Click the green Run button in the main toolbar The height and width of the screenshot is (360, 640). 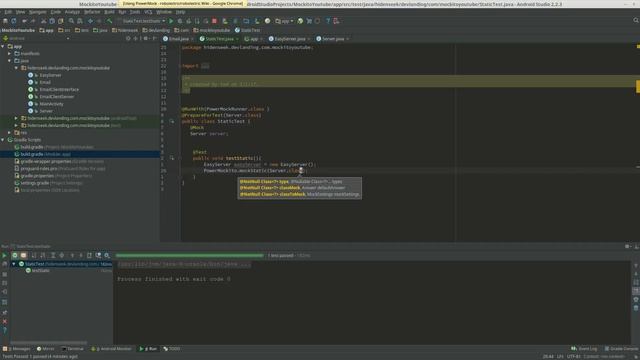(x=171, y=21)
